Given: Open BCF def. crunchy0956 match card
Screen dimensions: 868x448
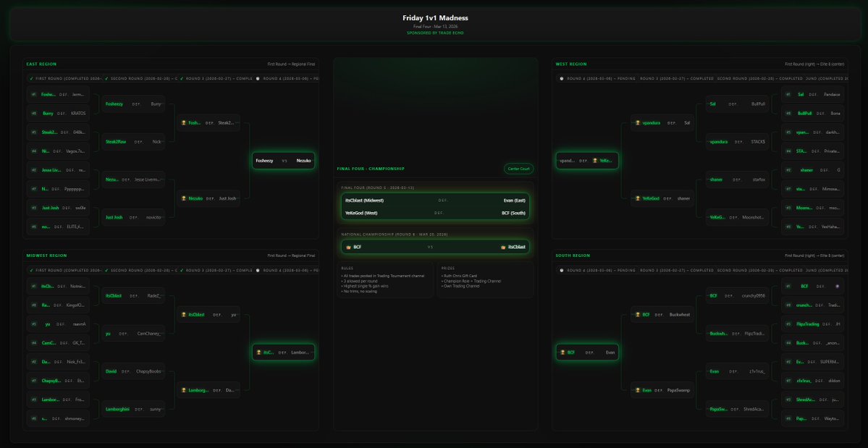Looking at the screenshot, I should (x=738, y=296).
